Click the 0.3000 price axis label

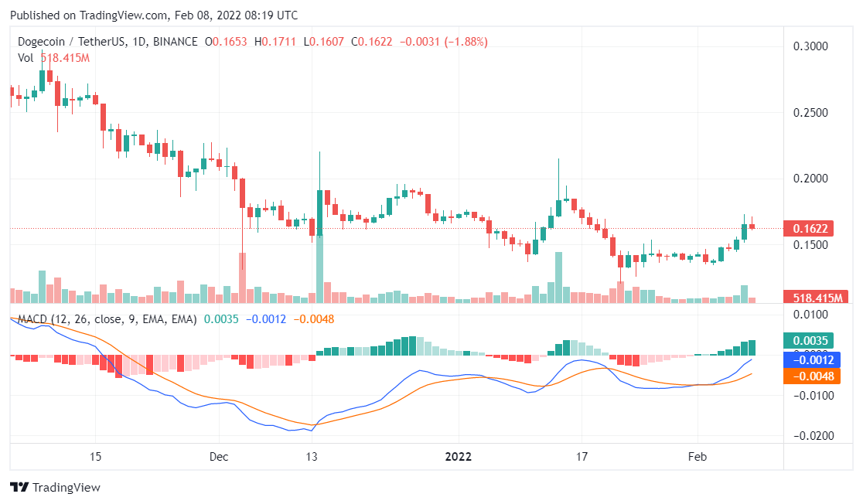[x=810, y=46]
